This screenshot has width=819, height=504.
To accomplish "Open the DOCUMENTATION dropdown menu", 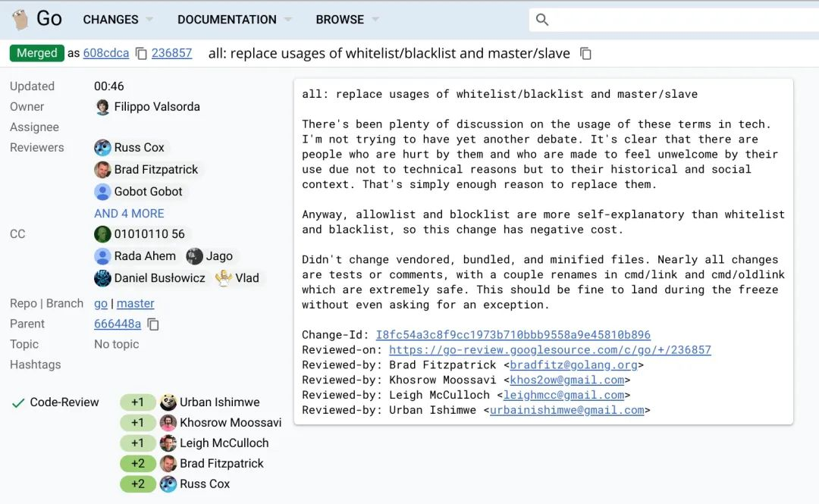I will (x=234, y=20).
